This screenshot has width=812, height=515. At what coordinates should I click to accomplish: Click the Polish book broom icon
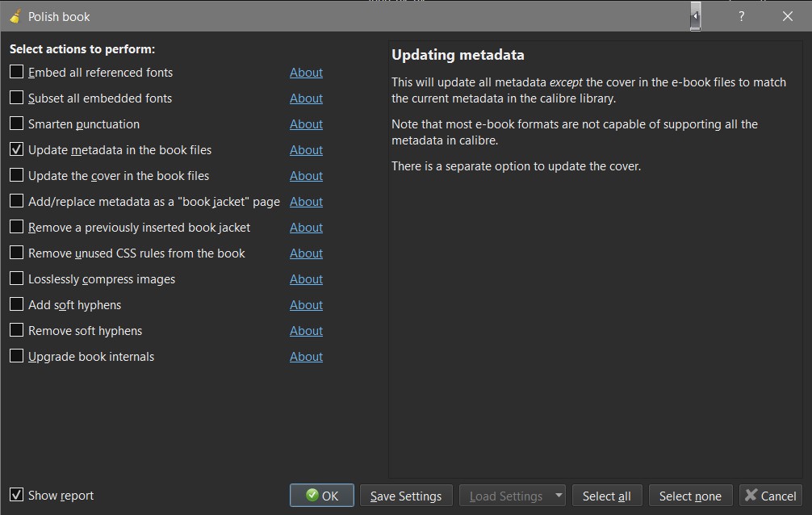(15, 16)
